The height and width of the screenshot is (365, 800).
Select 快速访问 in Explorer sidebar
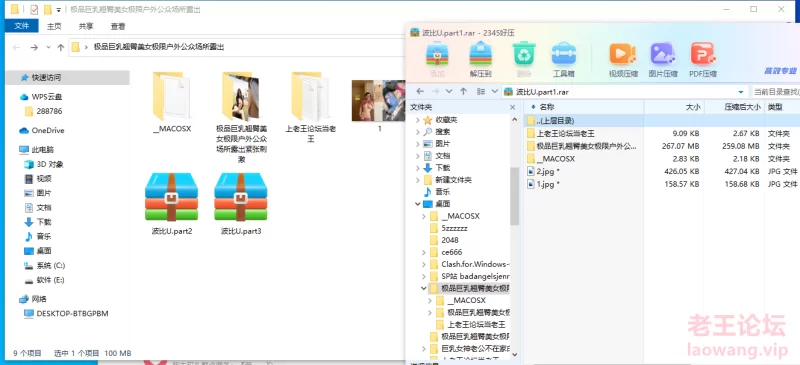pyautogui.click(x=67, y=78)
